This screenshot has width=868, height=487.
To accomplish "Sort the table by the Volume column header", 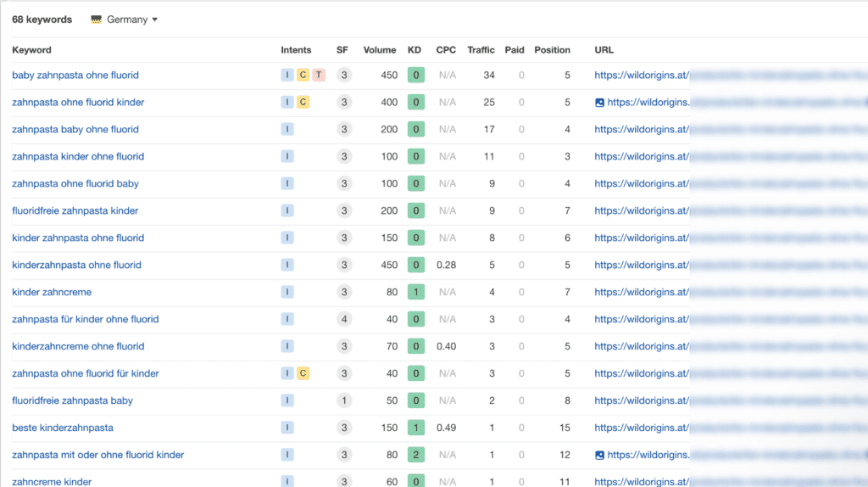I will coord(380,50).
